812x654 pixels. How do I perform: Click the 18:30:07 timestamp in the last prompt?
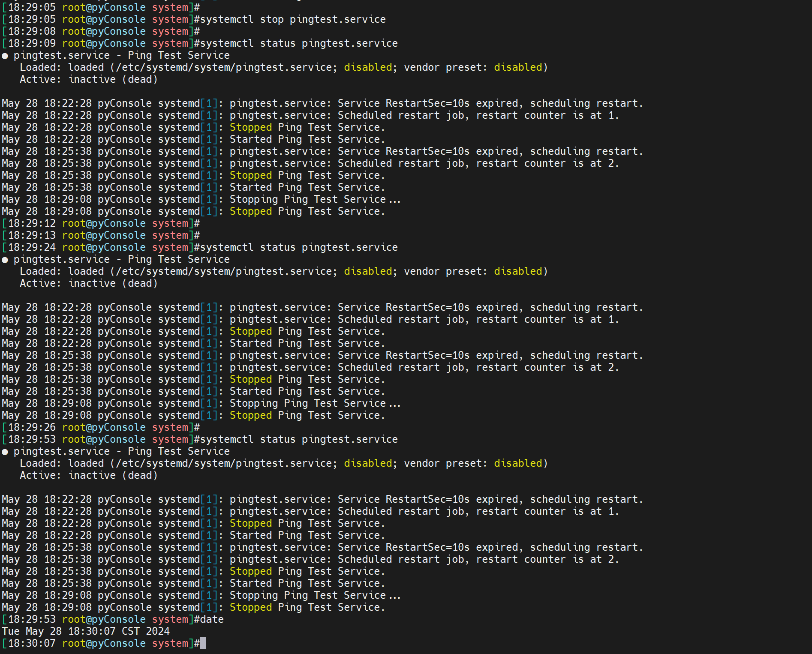click(32, 643)
